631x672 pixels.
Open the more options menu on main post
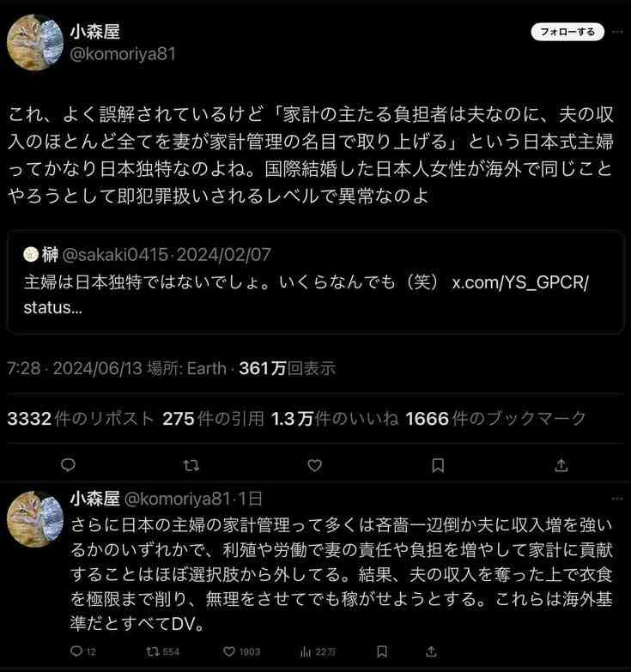point(618,32)
